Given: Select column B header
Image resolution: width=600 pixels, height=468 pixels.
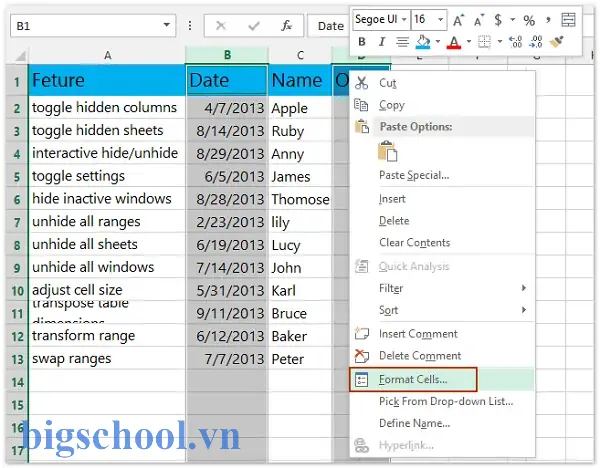Looking at the screenshot, I should 227,55.
